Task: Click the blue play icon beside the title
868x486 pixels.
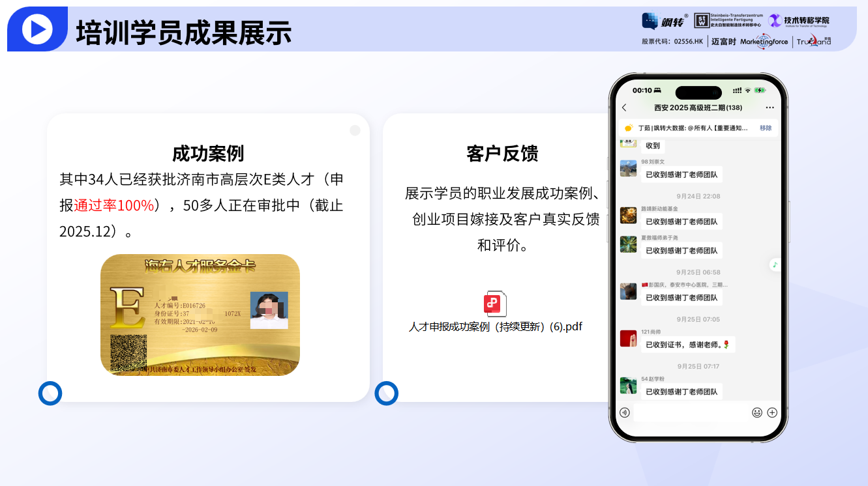Action: coord(37,29)
